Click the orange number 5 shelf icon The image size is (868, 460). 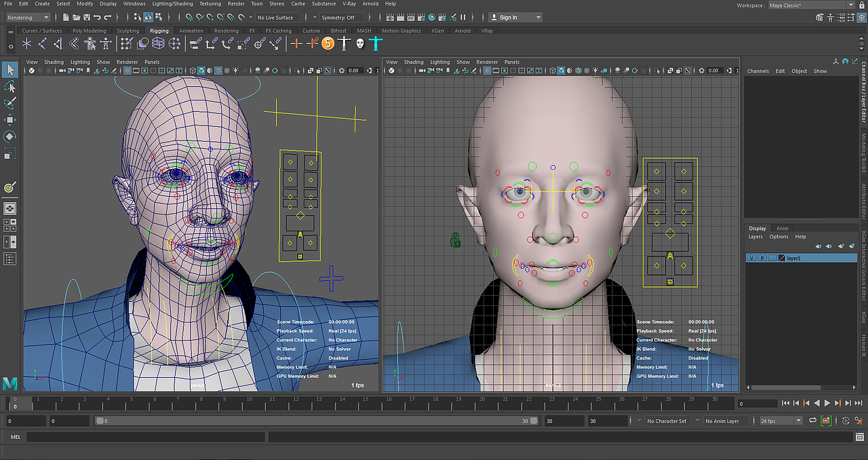point(328,44)
